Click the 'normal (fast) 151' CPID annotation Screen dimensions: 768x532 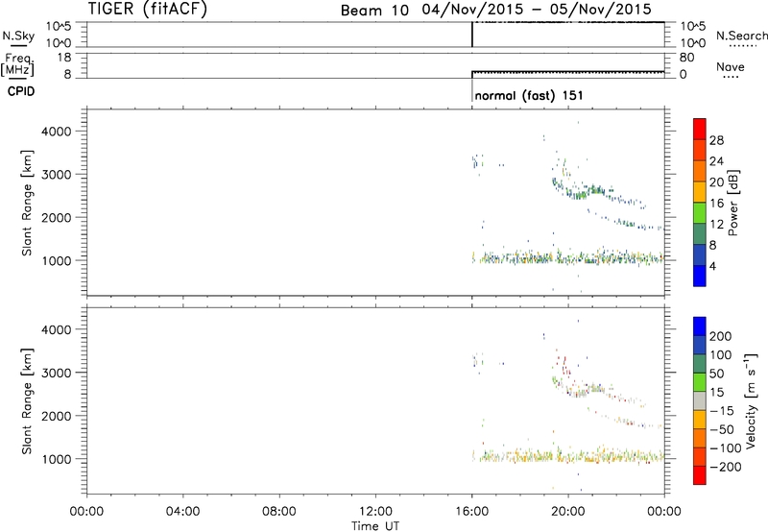(x=529, y=95)
